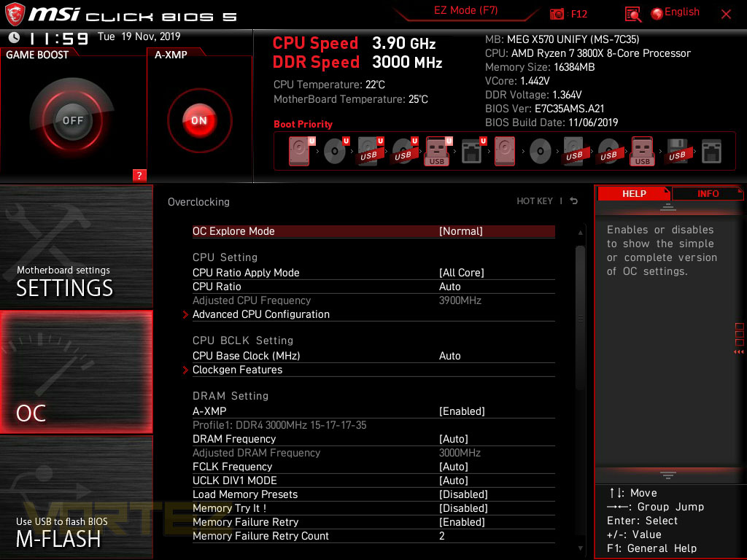Open the red question mark help icon

pyautogui.click(x=139, y=175)
